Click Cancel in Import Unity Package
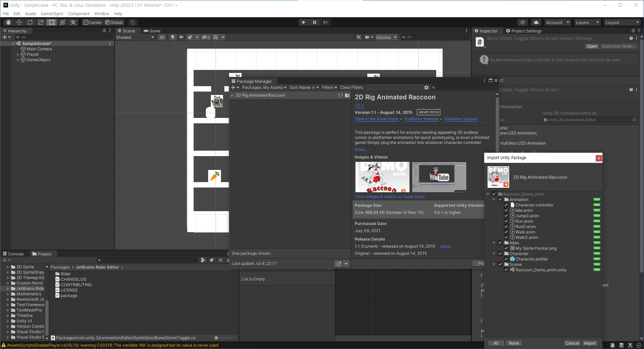The height and width of the screenshot is (349, 644). [572, 343]
